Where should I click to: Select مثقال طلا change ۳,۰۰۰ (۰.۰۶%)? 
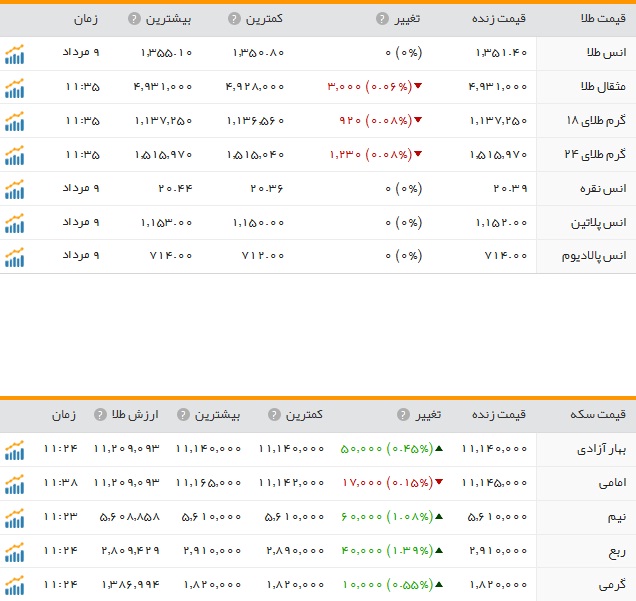(370, 86)
